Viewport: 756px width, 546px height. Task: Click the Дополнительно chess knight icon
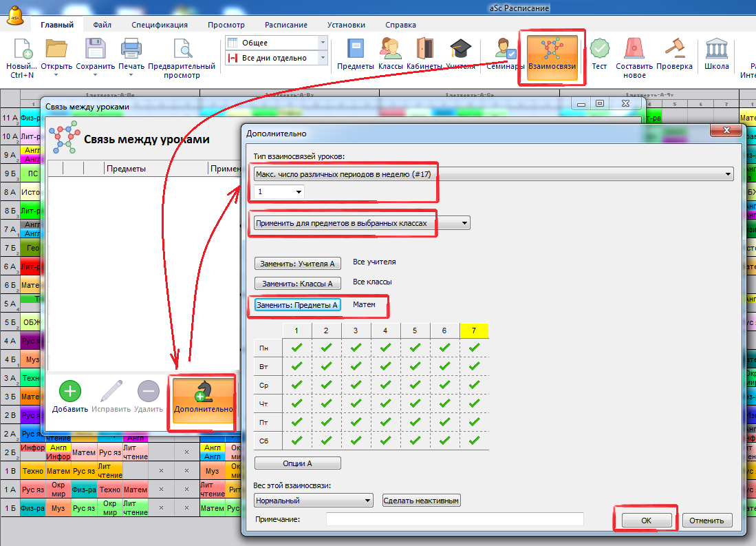[x=203, y=397]
